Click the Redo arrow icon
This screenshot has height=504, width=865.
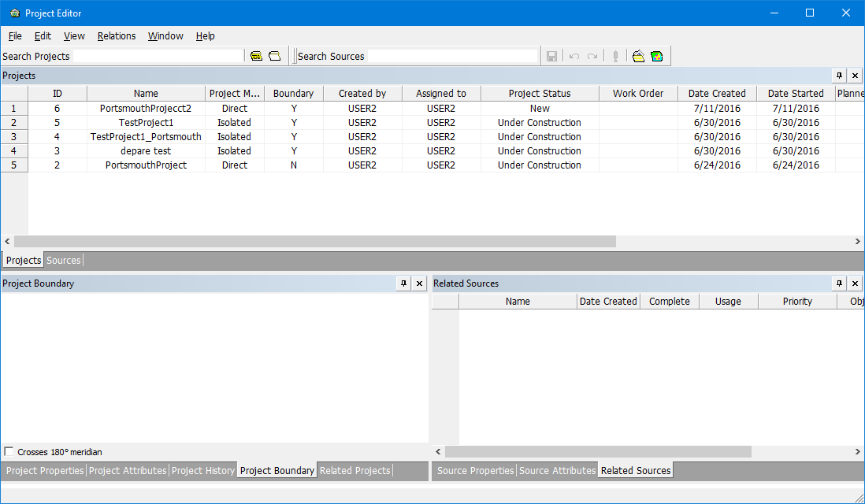pos(592,56)
